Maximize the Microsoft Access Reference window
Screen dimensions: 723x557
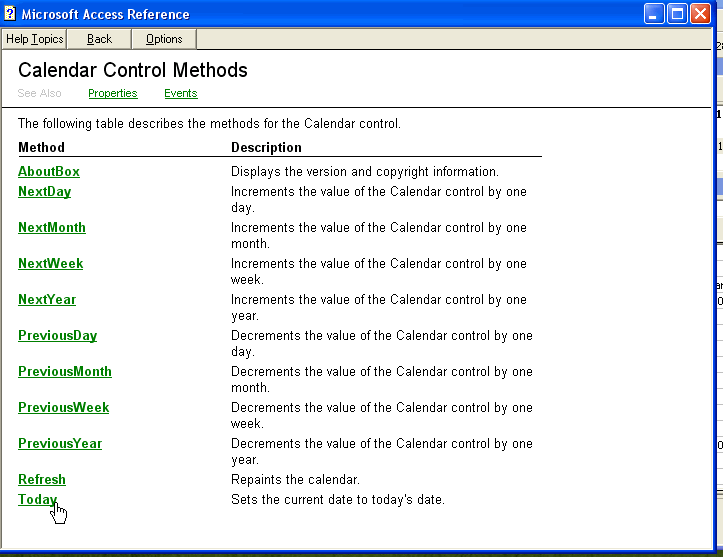coord(677,14)
